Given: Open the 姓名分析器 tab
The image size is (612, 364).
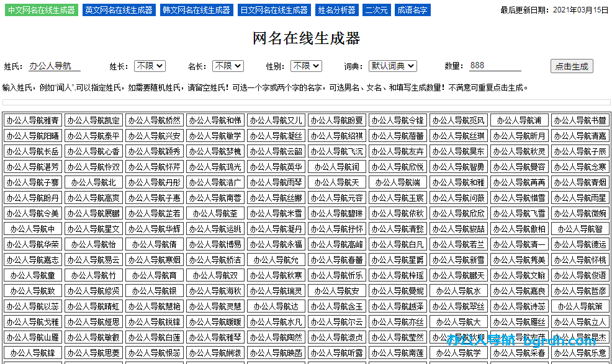Looking at the screenshot, I should coord(337,10).
